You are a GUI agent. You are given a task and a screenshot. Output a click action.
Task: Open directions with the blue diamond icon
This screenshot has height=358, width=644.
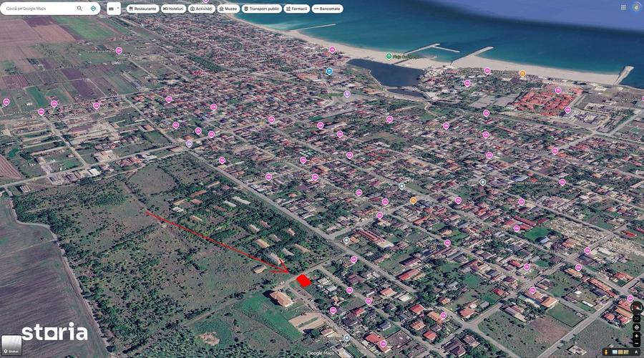[x=93, y=9]
